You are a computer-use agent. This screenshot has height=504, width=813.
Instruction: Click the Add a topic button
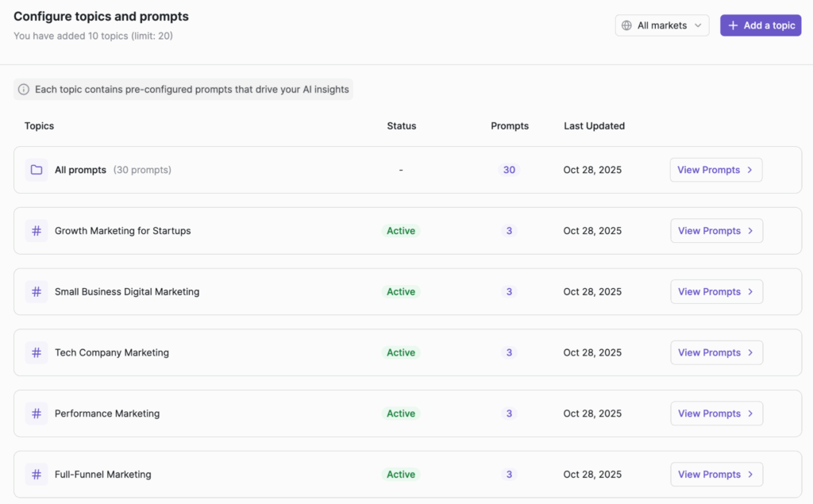[x=761, y=25]
